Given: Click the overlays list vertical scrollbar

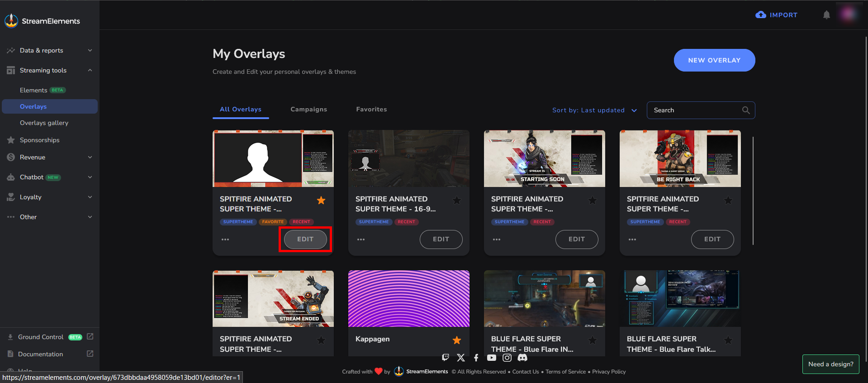Looking at the screenshot, I should [753, 191].
